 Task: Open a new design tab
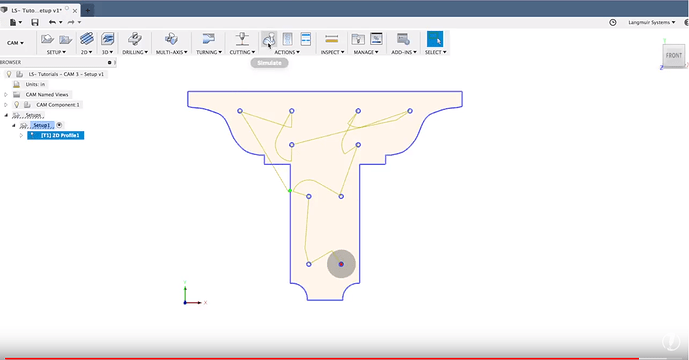pos(87,10)
